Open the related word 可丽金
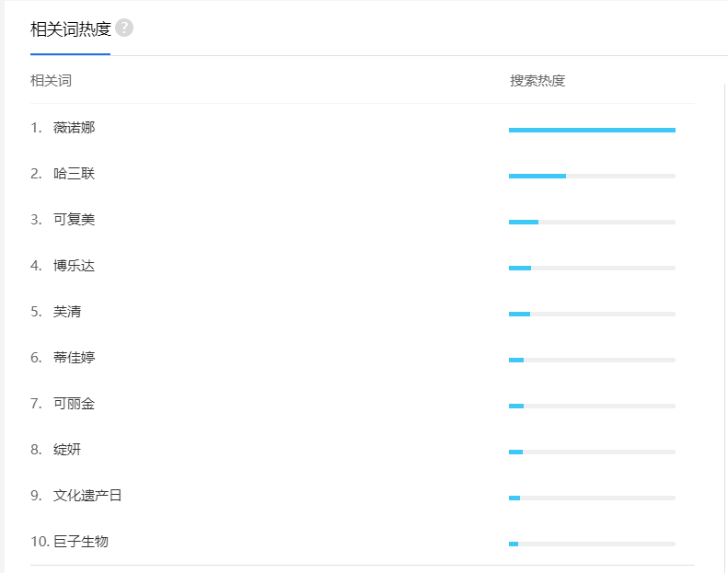 74,404
